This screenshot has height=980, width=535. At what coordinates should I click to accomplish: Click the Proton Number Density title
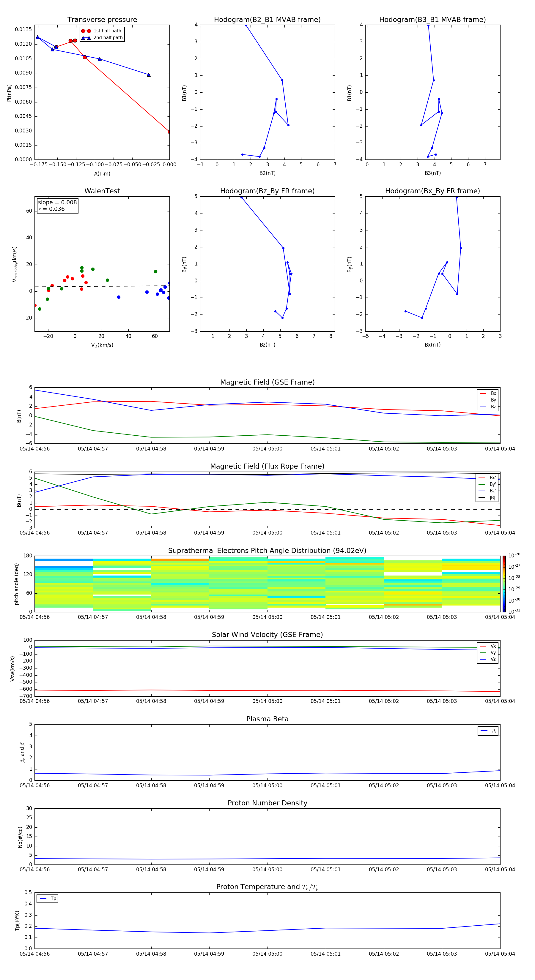tap(267, 803)
